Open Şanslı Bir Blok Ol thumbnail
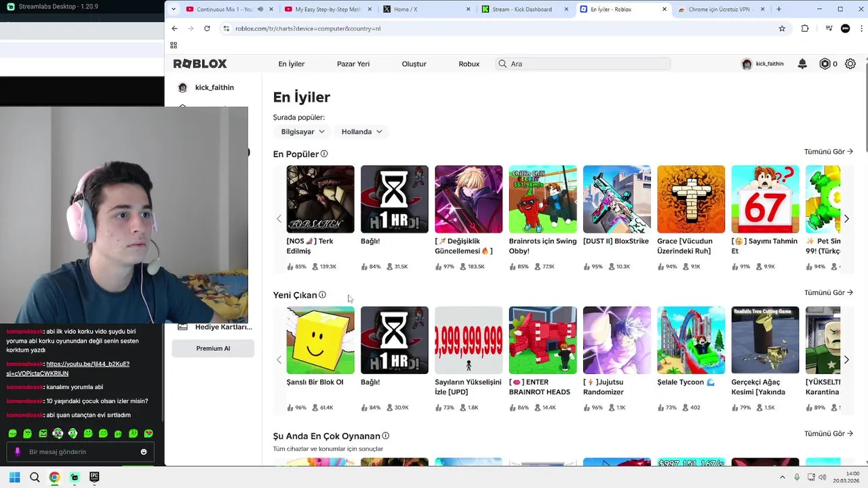 [320, 340]
